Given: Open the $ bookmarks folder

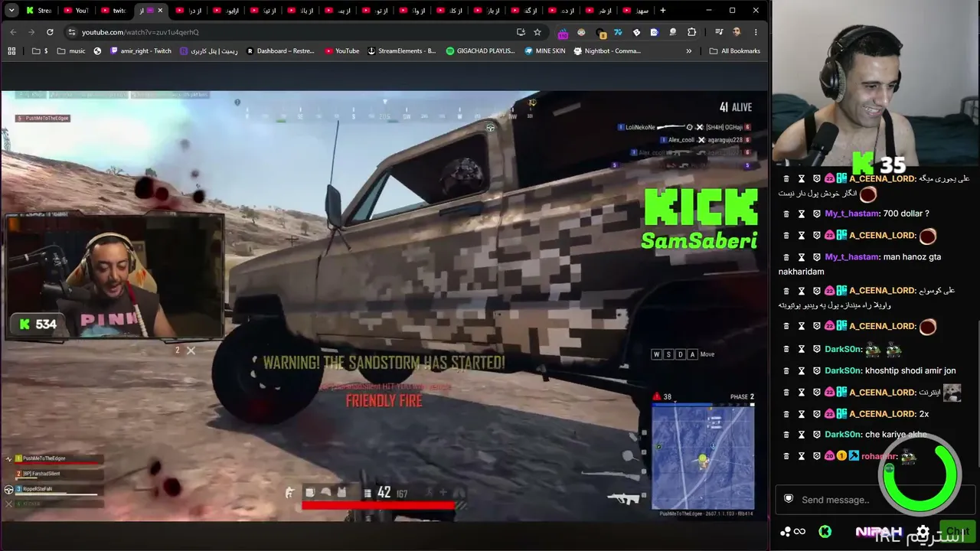Looking at the screenshot, I should [40, 51].
